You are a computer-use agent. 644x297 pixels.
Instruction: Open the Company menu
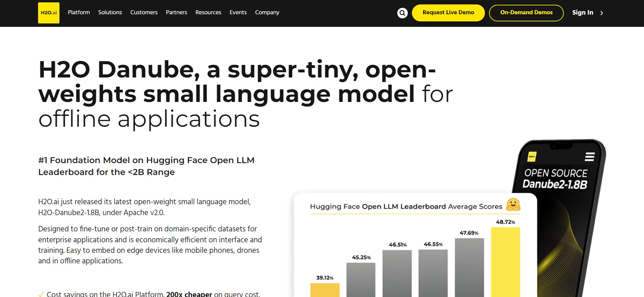coord(267,12)
